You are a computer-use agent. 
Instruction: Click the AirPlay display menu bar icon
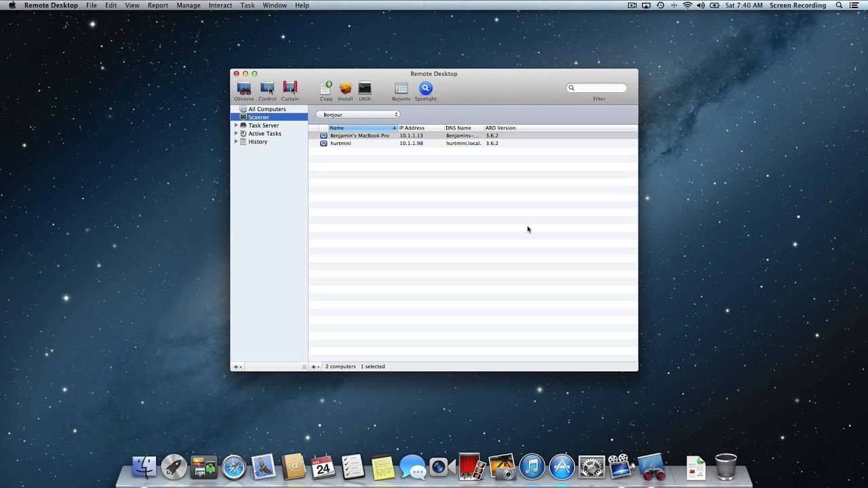coord(646,5)
